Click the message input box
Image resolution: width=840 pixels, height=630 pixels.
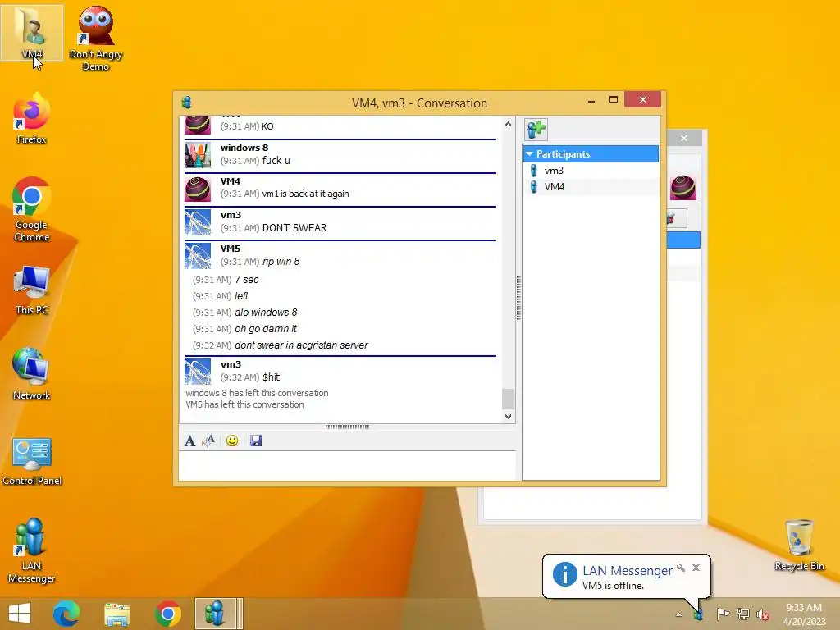click(x=347, y=466)
